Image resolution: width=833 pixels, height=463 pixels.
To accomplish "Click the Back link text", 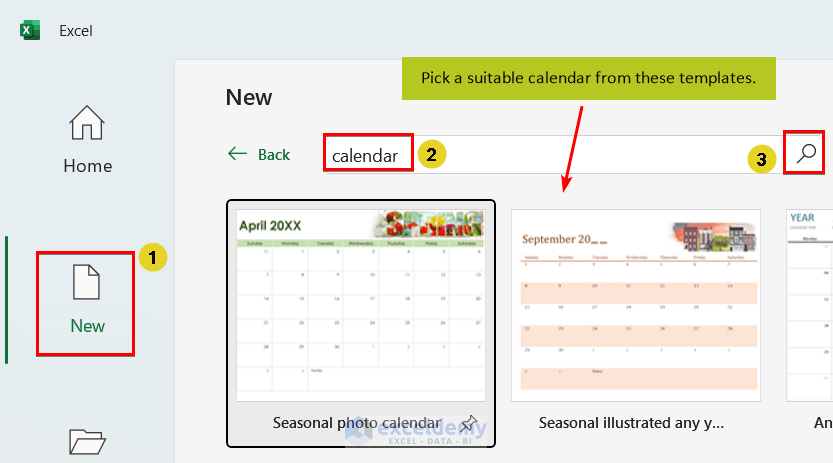I will (273, 155).
